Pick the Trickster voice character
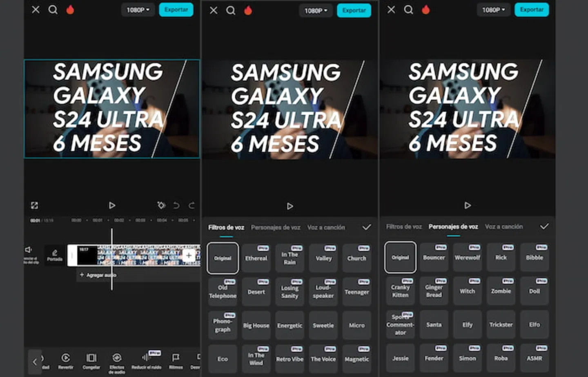The image size is (588, 377). [501, 325]
